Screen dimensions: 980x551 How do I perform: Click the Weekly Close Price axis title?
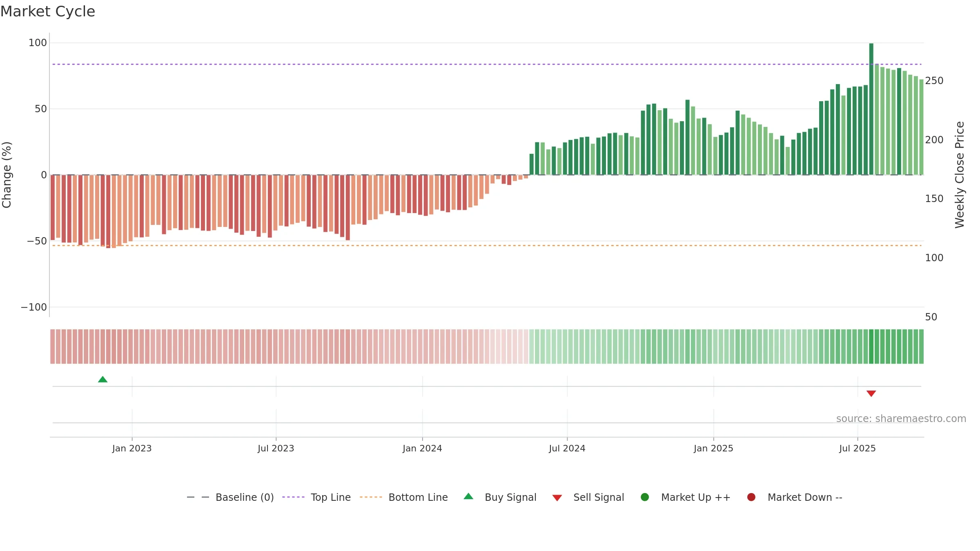(x=960, y=175)
